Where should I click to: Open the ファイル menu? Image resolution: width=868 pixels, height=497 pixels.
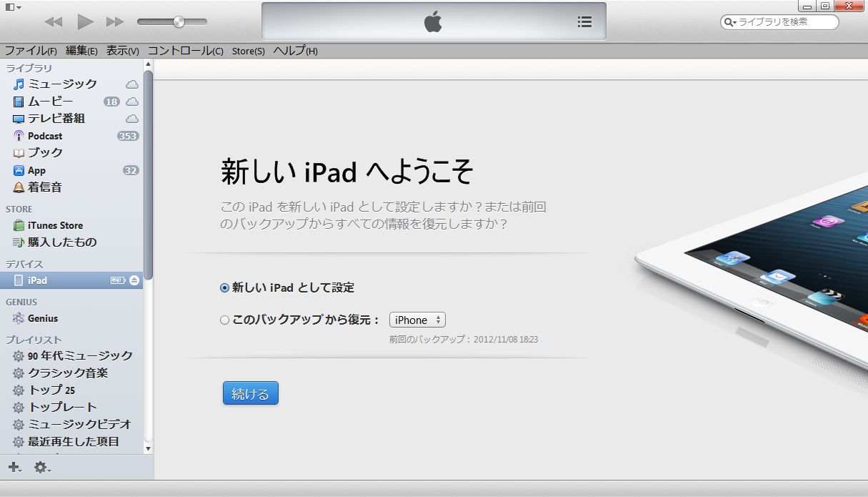pyautogui.click(x=30, y=51)
